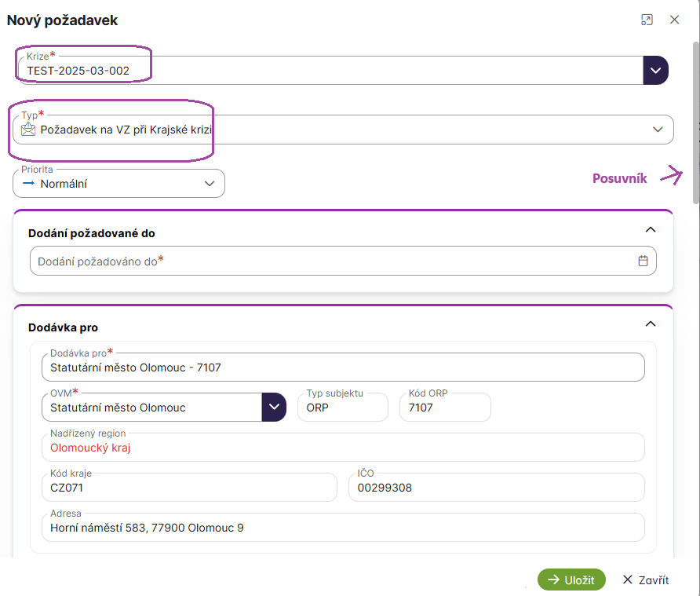Expand the Typ dropdown chevron
Image resolution: width=700 pixels, height=596 pixels.
[x=658, y=130]
